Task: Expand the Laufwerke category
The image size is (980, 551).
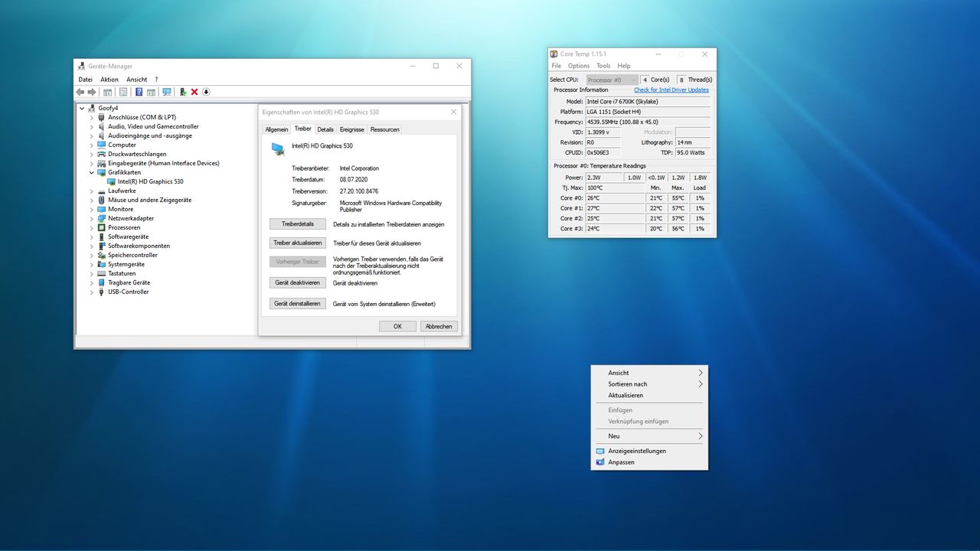Action: point(92,191)
